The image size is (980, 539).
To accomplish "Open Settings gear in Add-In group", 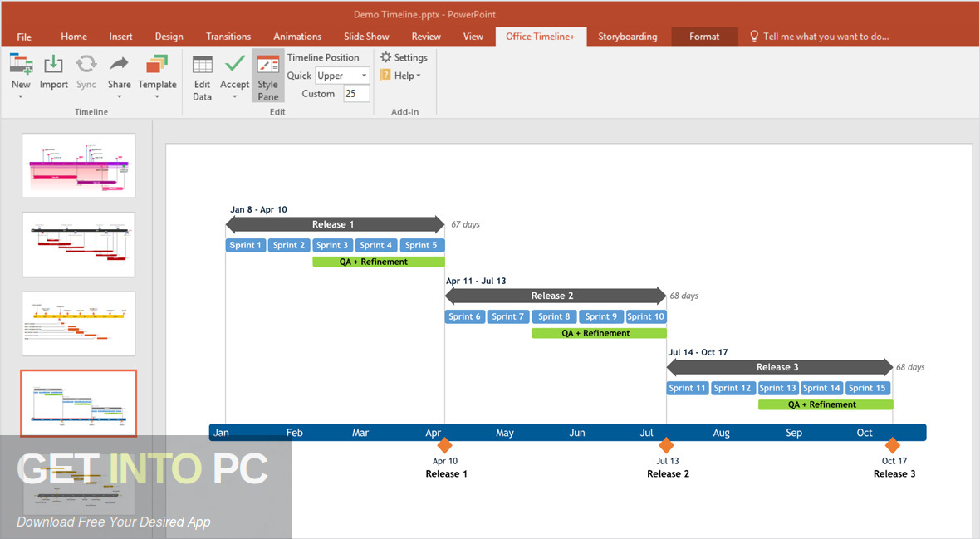I will [x=385, y=57].
